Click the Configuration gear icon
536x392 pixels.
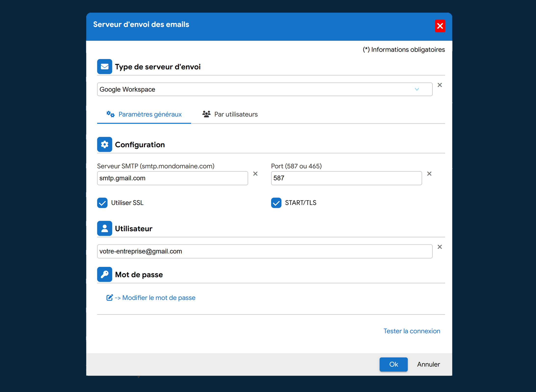coord(104,144)
